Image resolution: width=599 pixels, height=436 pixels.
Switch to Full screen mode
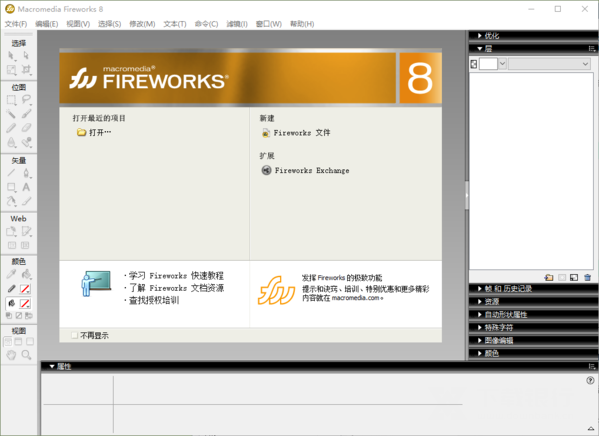pos(30,342)
